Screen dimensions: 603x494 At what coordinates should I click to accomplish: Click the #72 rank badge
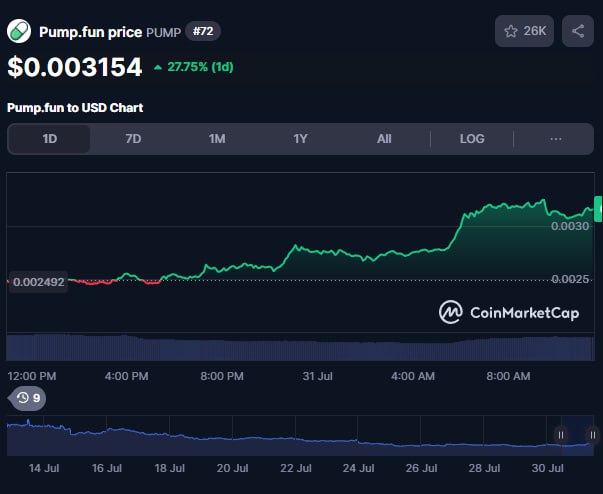(203, 31)
